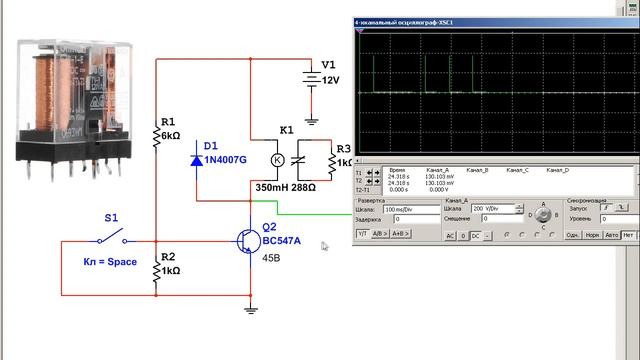Viewport: 640px width, 360px height.
Task: Select relay K1 contact switch symbol
Action: point(298,160)
